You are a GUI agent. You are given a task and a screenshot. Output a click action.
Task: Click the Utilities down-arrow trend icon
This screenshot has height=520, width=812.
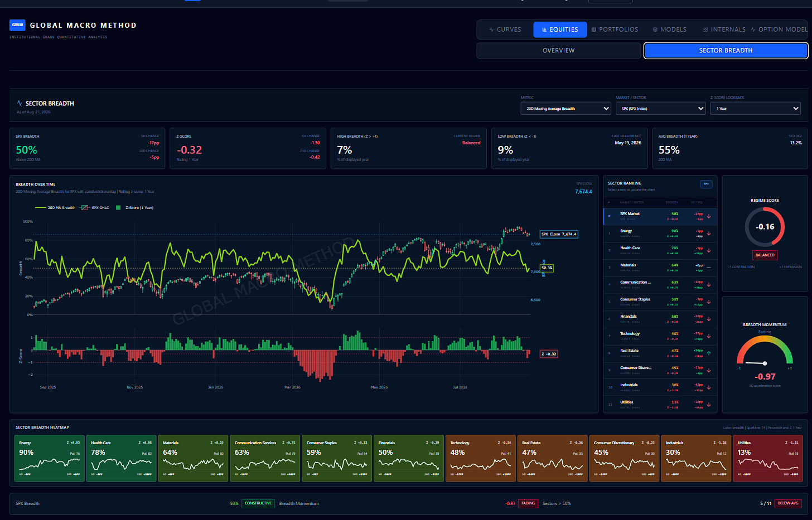(x=709, y=405)
